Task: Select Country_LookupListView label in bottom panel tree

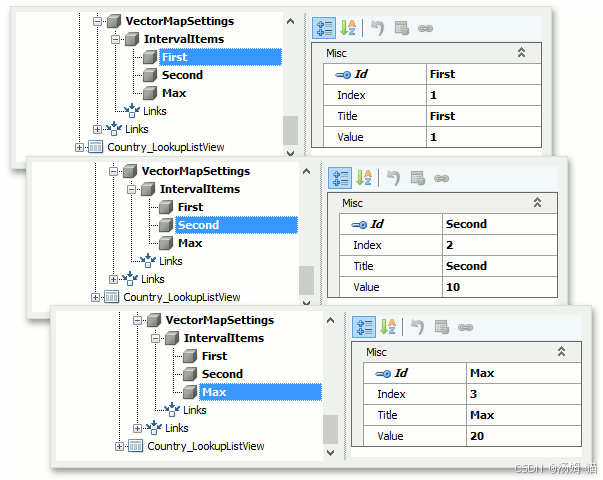Action: (x=206, y=446)
